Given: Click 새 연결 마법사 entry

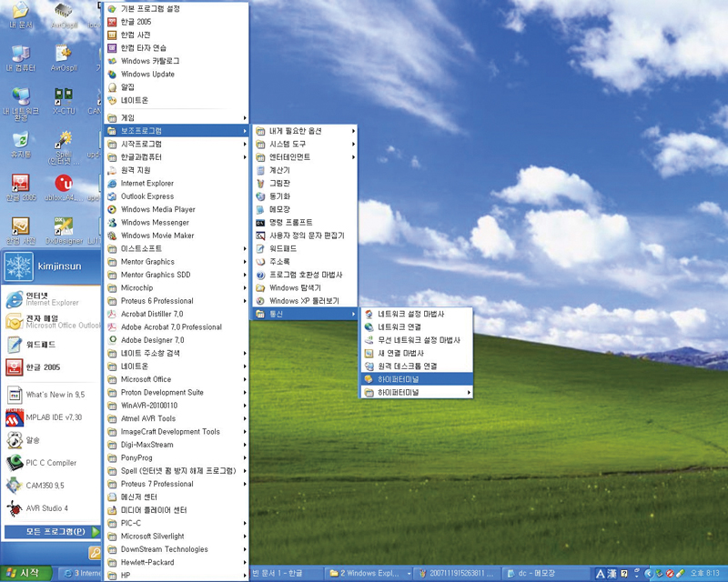Looking at the screenshot, I should pyautogui.click(x=417, y=353).
